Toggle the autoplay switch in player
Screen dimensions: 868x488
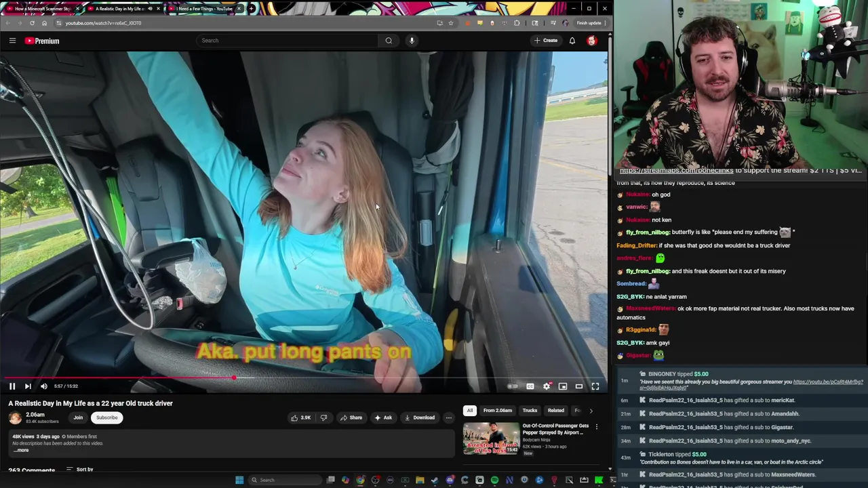[513, 386]
